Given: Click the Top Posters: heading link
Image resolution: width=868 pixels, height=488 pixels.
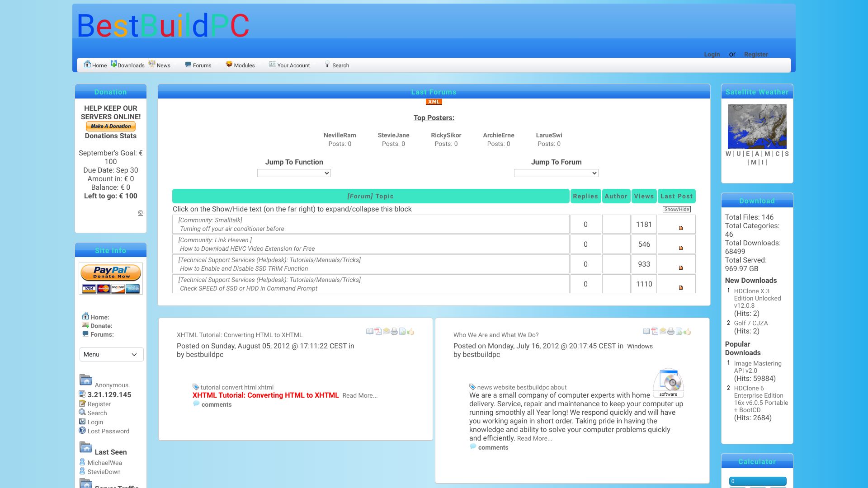Looking at the screenshot, I should click(434, 117).
